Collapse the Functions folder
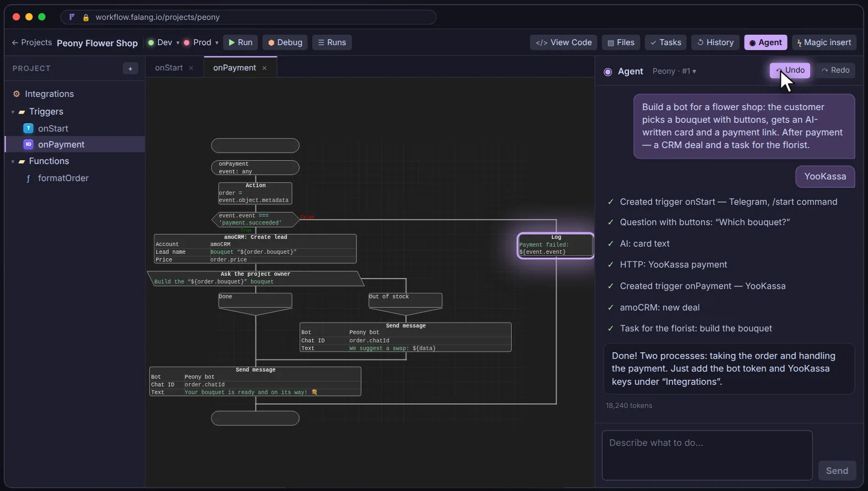Viewport: 868px width, 491px height. coord(13,161)
